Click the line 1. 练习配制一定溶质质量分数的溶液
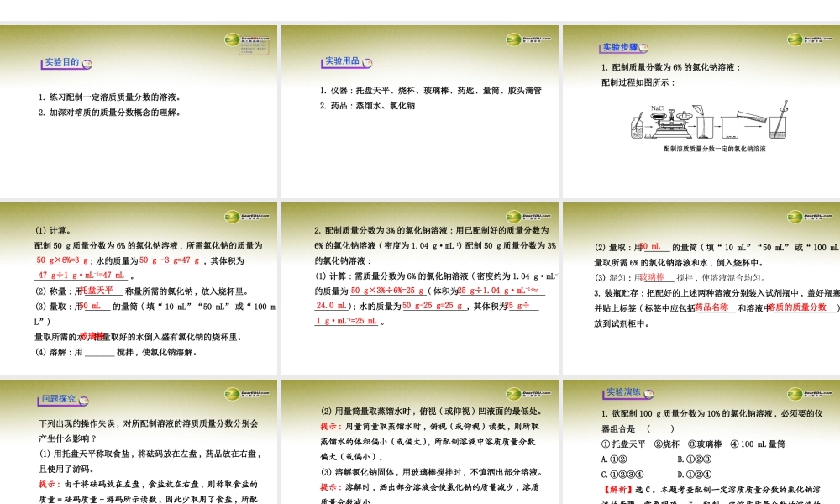The height and width of the screenshot is (504, 840). click(x=109, y=97)
